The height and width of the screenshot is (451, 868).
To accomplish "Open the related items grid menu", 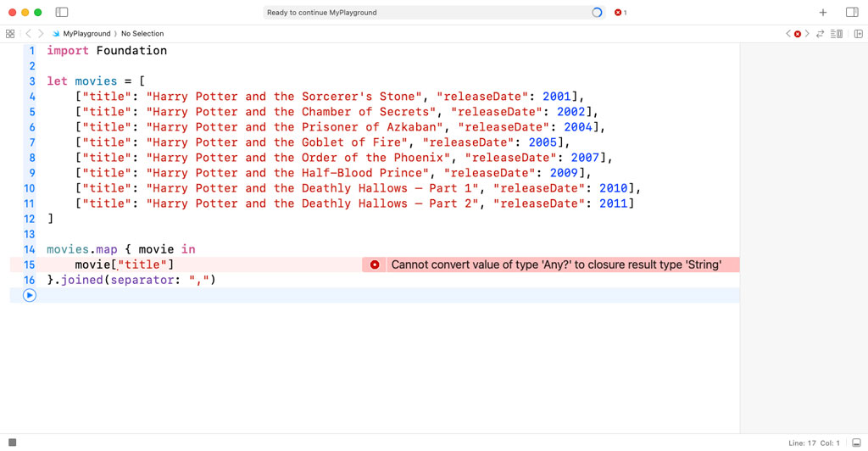I will (10, 34).
